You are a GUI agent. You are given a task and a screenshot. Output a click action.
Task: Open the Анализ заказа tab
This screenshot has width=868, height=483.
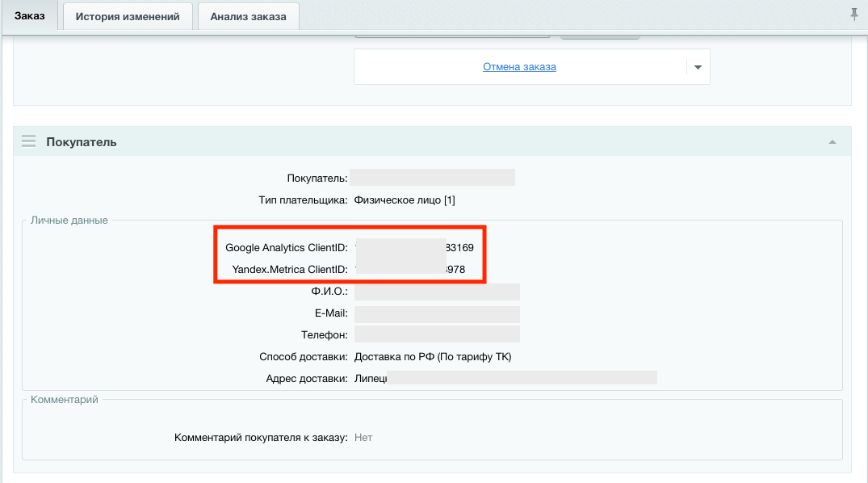(248, 16)
